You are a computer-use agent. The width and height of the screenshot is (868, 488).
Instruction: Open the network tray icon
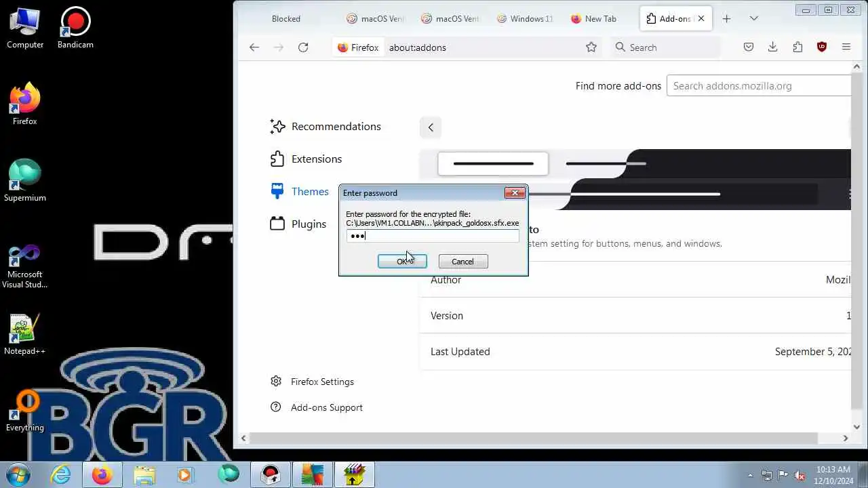coord(767,475)
